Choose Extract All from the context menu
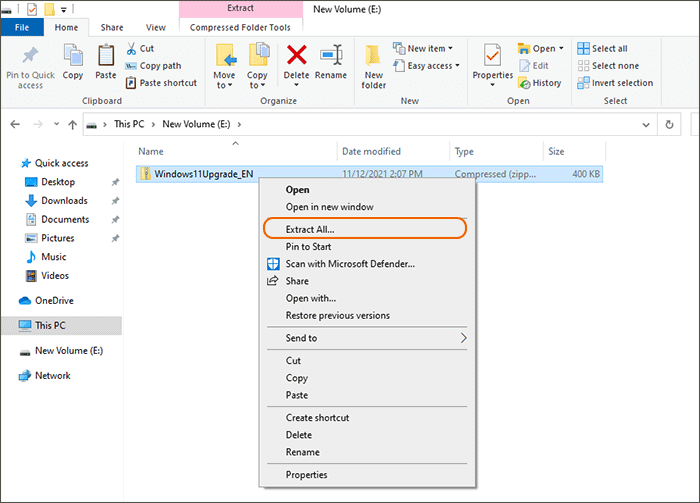The width and height of the screenshot is (700, 503). pyautogui.click(x=310, y=230)
